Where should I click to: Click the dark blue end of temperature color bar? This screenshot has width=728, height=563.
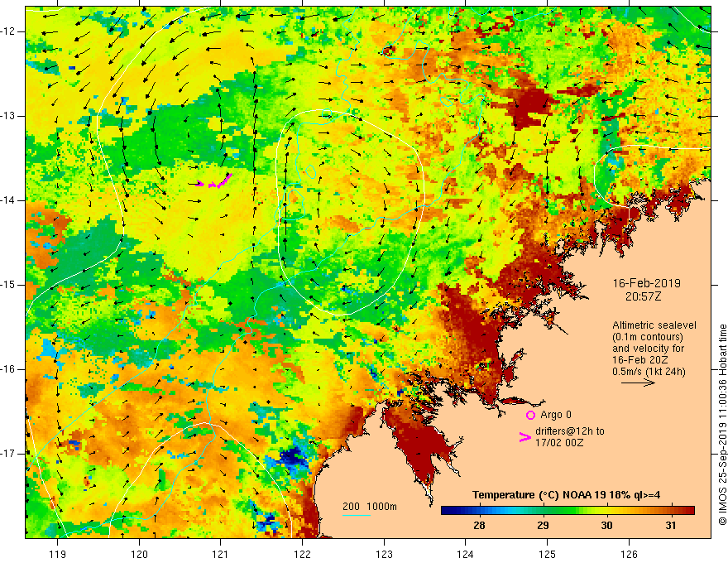[449, 511]
